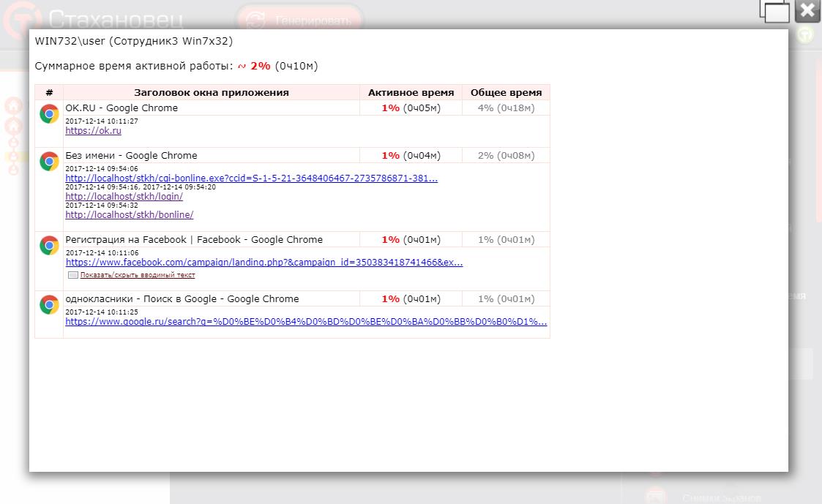Viewport: 822px width, 504px height.
Task: Click the WIN732\user employee heading
Action: click(134, 41)
